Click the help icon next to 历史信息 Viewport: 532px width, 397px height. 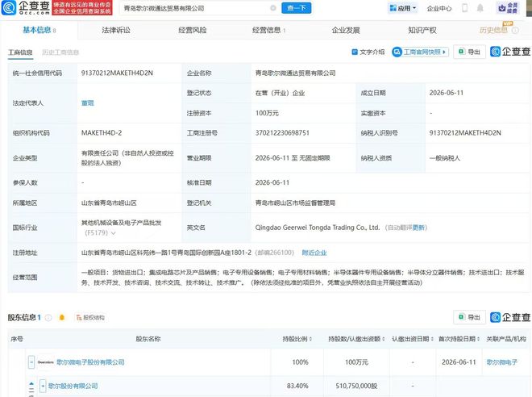point(515,30)
